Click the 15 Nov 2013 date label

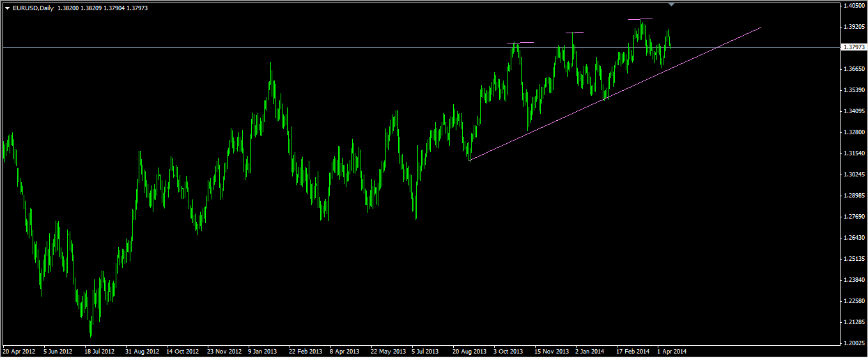point(552,352)
